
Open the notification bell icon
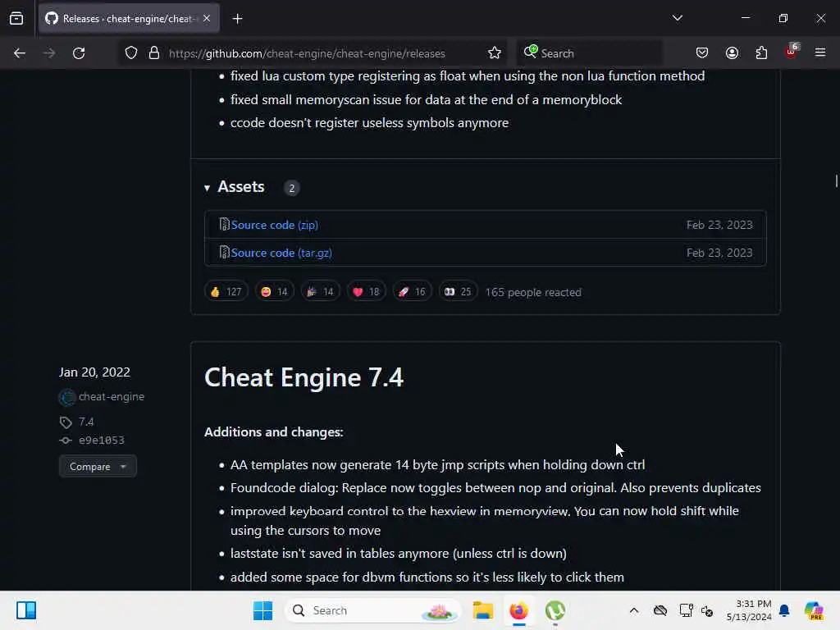coord(784,610)
